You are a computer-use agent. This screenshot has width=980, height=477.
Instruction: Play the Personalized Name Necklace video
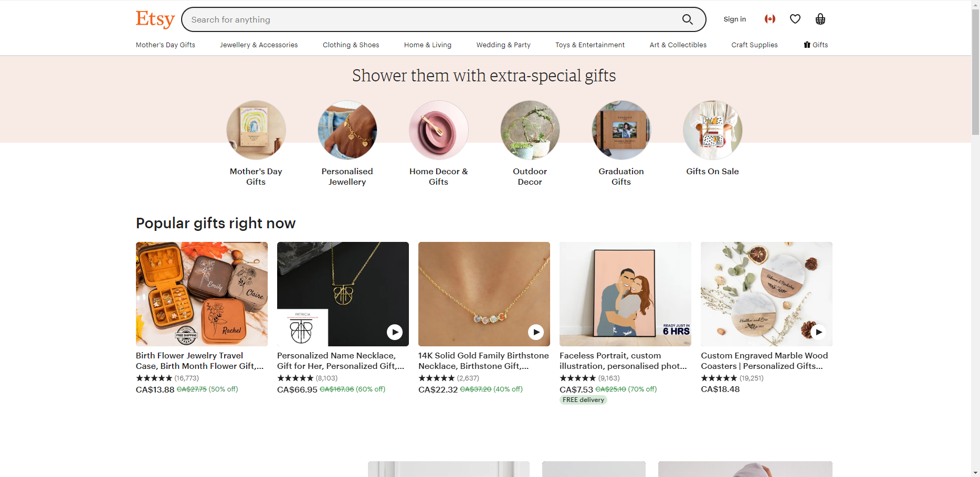click(x=395, y=332)
